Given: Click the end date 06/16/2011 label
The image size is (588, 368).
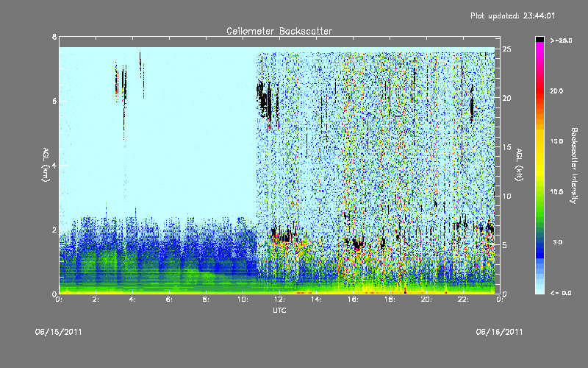Looking at the screenshot, I should 499,332.
